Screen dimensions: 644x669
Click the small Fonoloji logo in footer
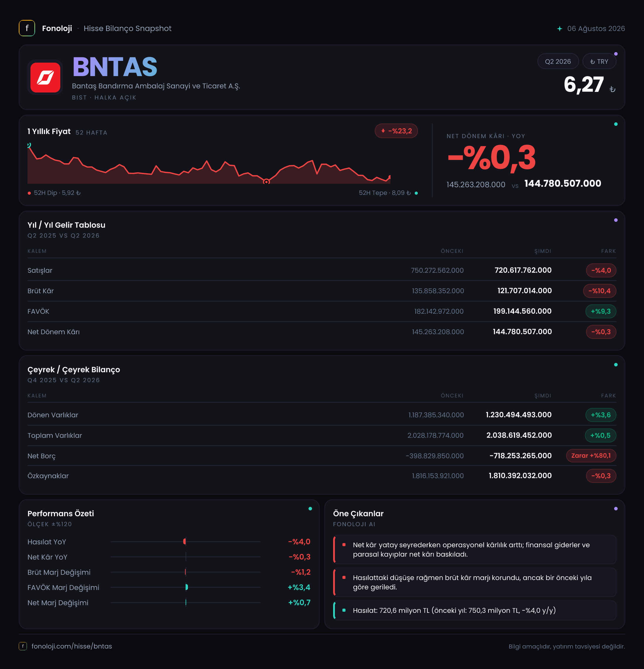(x=23, y=646)
